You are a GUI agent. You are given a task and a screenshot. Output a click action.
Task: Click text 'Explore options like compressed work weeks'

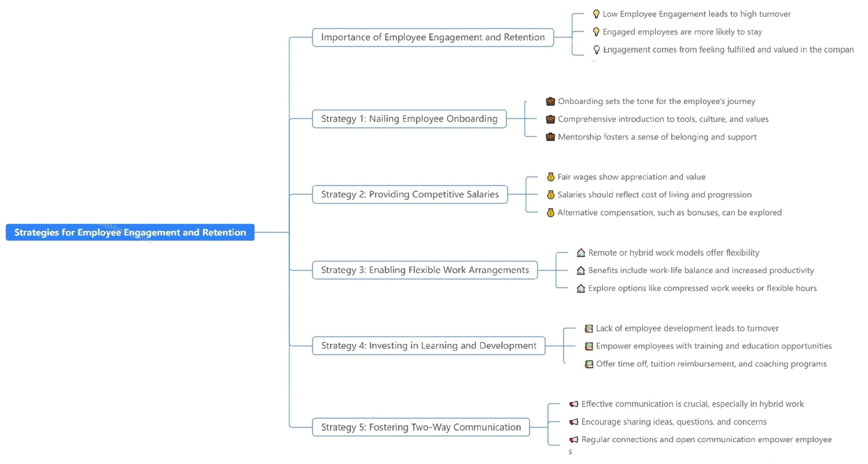(671, 288)
